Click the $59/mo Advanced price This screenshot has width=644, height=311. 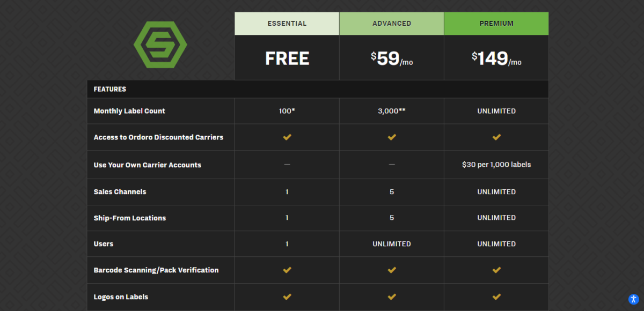tap(392, 58)
